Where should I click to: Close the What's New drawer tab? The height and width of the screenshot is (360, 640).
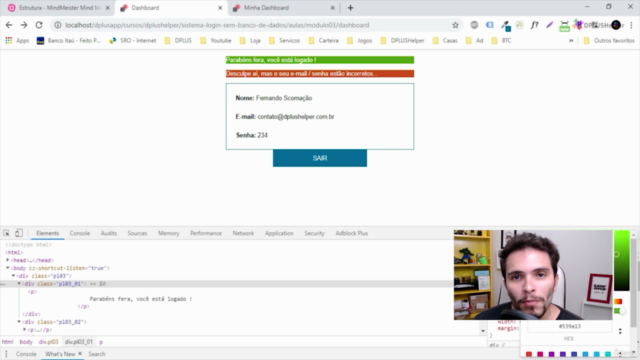pos(80,353)
